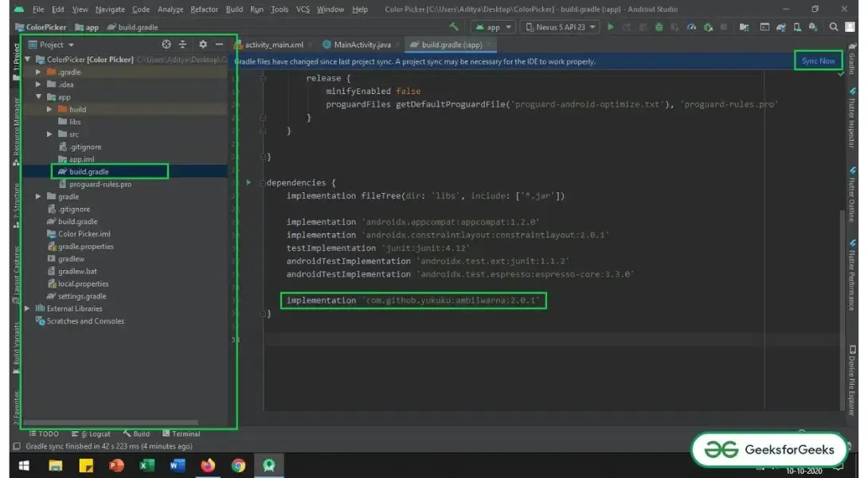Open the Project view dropdown
This screenshot has height=478, width=868.
click(x=57, y=45)
